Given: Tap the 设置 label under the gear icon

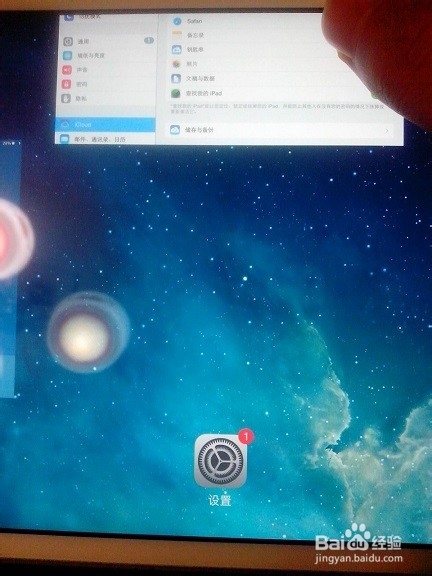Looking at the screenshot, I should coord(220,501).
